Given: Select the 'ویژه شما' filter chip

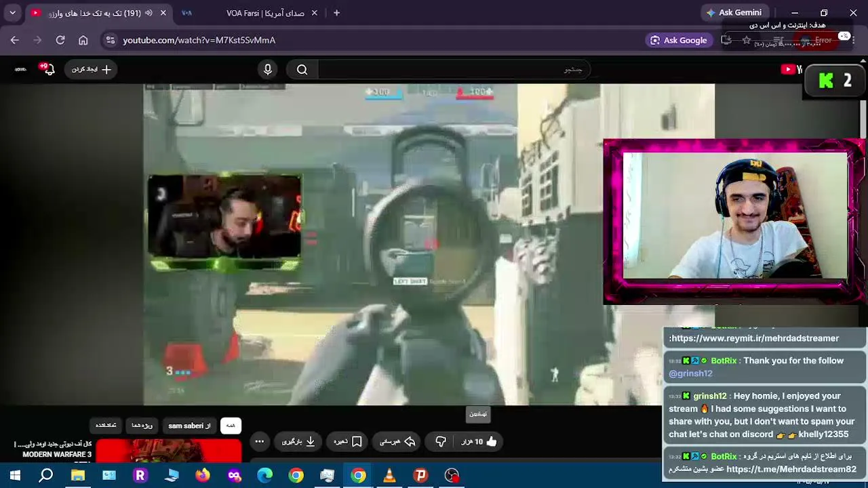Looking at the screenshot, I should (x=142, y=426).
